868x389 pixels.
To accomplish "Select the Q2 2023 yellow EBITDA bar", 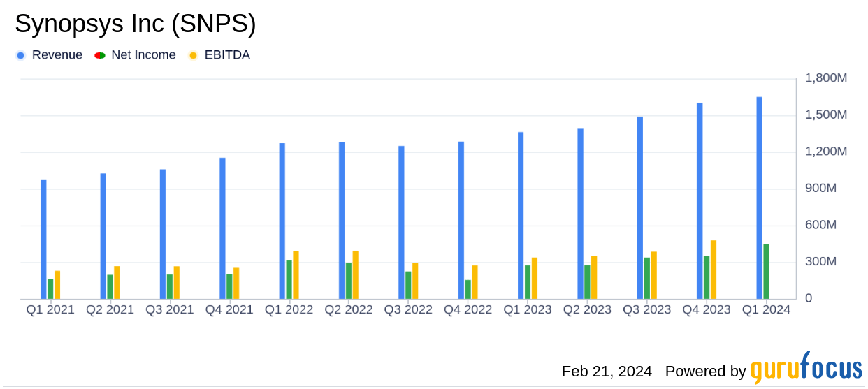I will click(594, 277).
